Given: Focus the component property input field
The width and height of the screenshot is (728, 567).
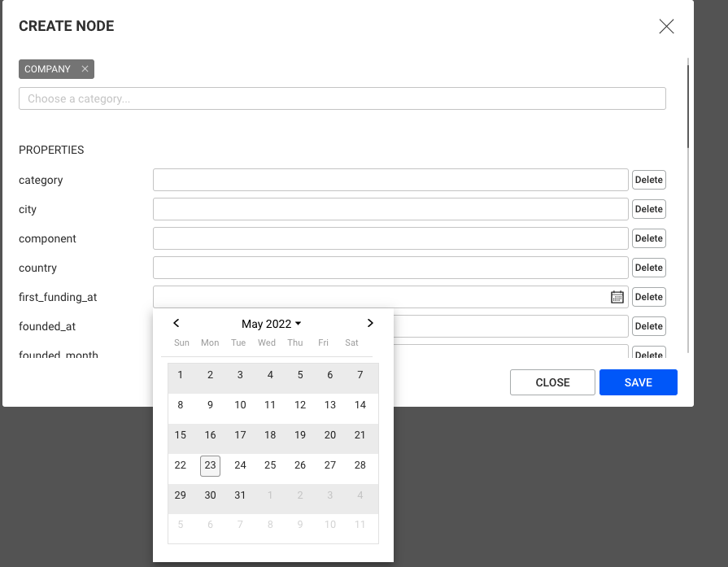Looking at the screenshot, I should (390, 238).
